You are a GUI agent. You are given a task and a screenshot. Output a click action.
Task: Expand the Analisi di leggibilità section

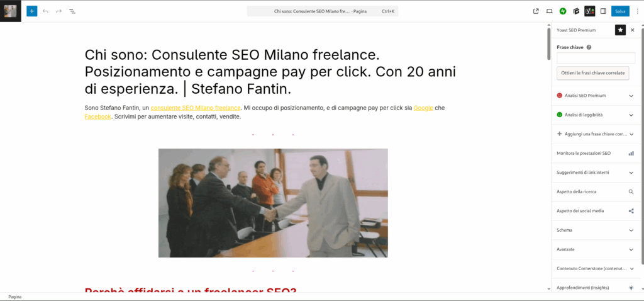coord(595,115)
